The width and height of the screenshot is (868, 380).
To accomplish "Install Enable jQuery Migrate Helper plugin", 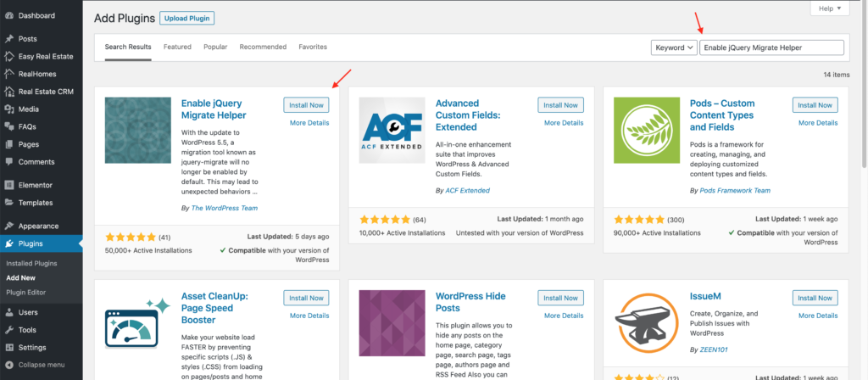I will tap(306, 104).
